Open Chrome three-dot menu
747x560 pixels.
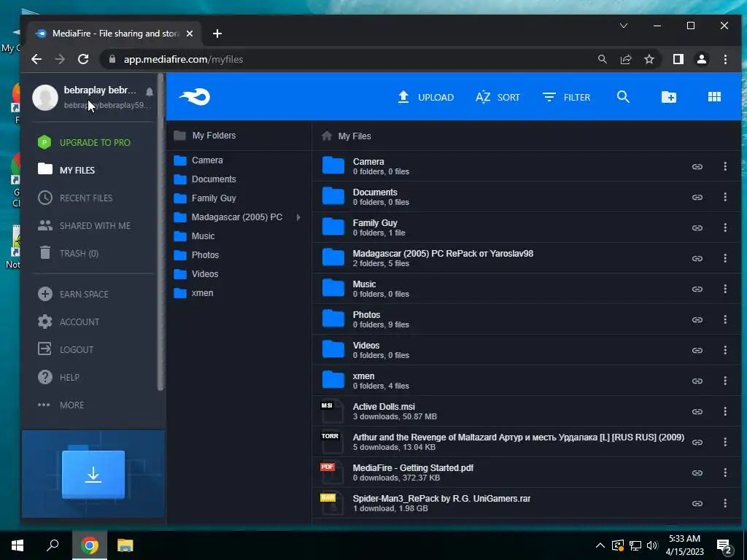tap(725, 59)
